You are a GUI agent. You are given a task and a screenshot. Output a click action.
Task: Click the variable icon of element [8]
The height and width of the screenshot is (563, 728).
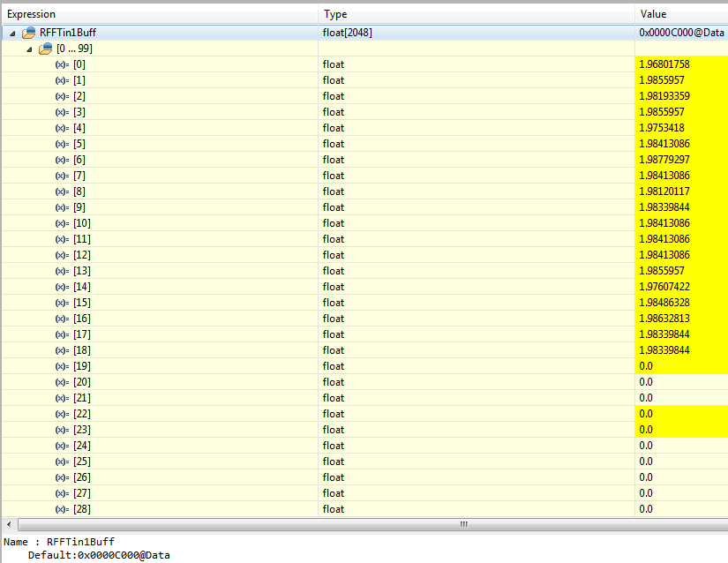pos(63,191)
